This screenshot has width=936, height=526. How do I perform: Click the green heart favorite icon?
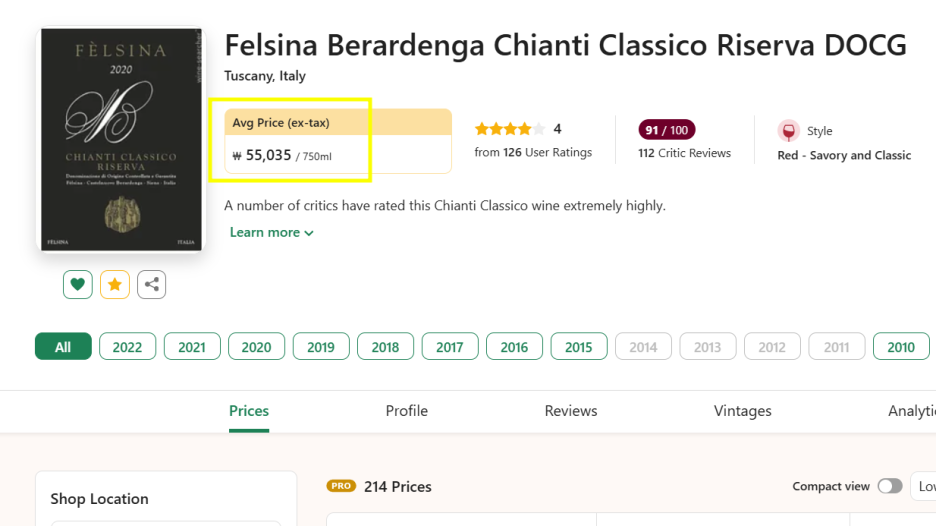click(x=78, y=284)
